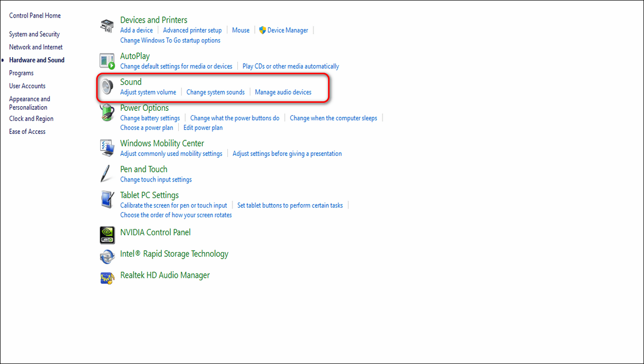
Task: Click the Devices and Printers icon
Action: click(107, 26)
